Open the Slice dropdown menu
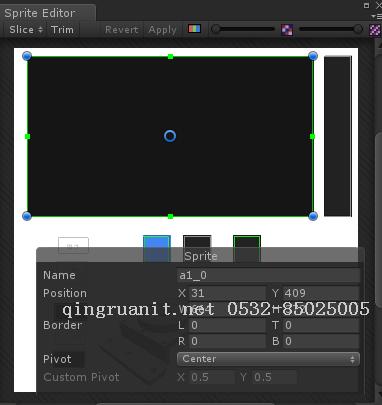The height and width of the screenshot is (405, 382). (x=26, y=30)
